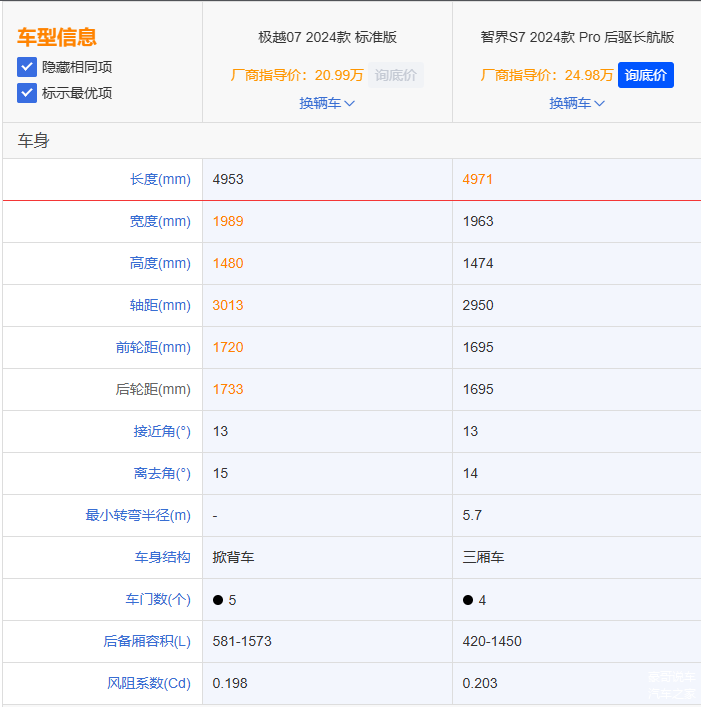The width and height of the screenshot is (701, 707).
Task: Select the highlighted 1733 rear track value
Action: point(228,389)
